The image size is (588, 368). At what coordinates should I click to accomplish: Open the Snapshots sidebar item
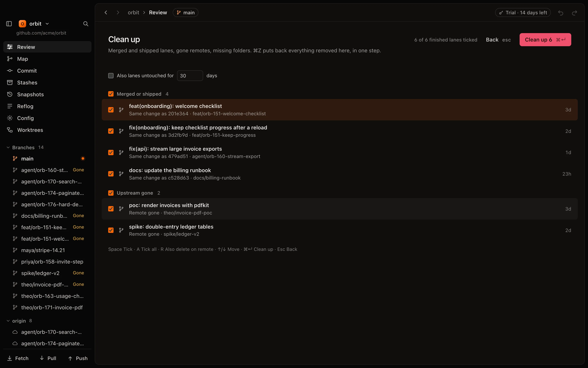pyautogui.click(x=47, y=94)
